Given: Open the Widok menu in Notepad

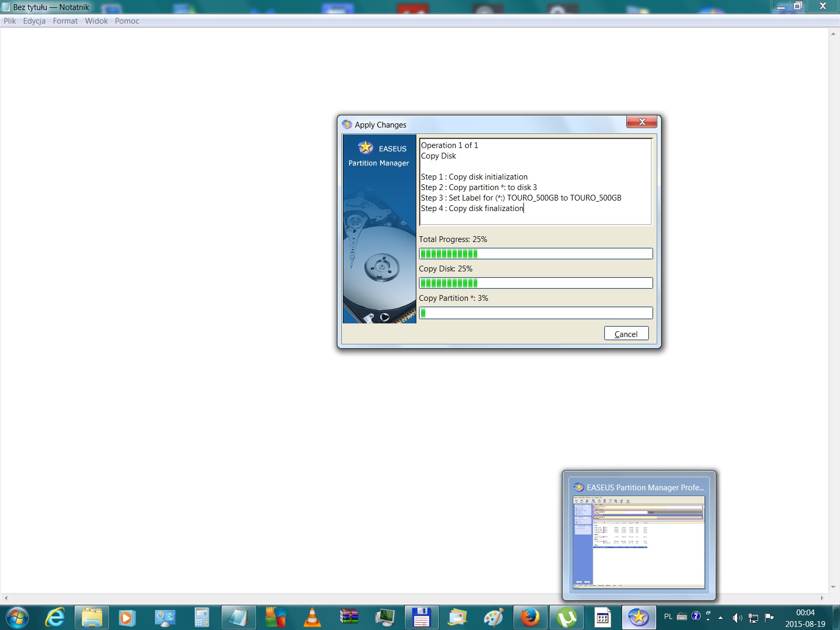Looking at the screenshot, I should click(x=96, y=21).
